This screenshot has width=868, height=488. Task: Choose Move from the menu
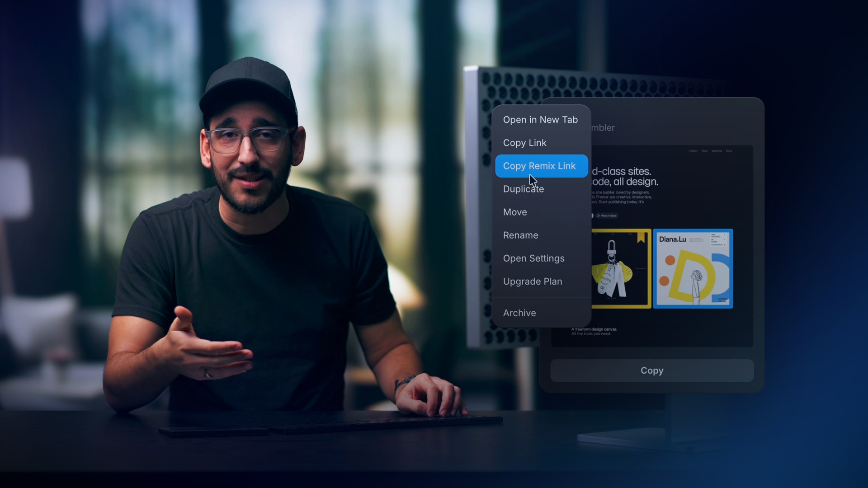[515, 212]
